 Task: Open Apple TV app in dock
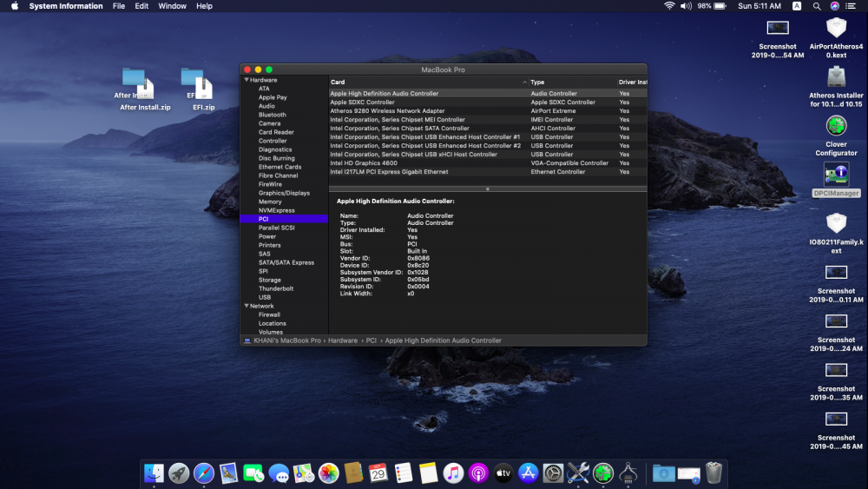tap(503, 473)
